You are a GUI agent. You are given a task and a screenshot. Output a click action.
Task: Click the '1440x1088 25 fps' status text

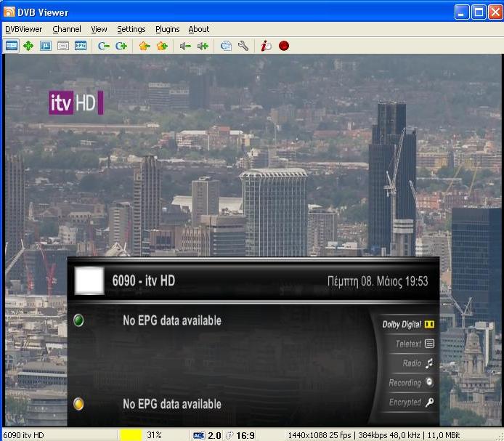[320, 435]
